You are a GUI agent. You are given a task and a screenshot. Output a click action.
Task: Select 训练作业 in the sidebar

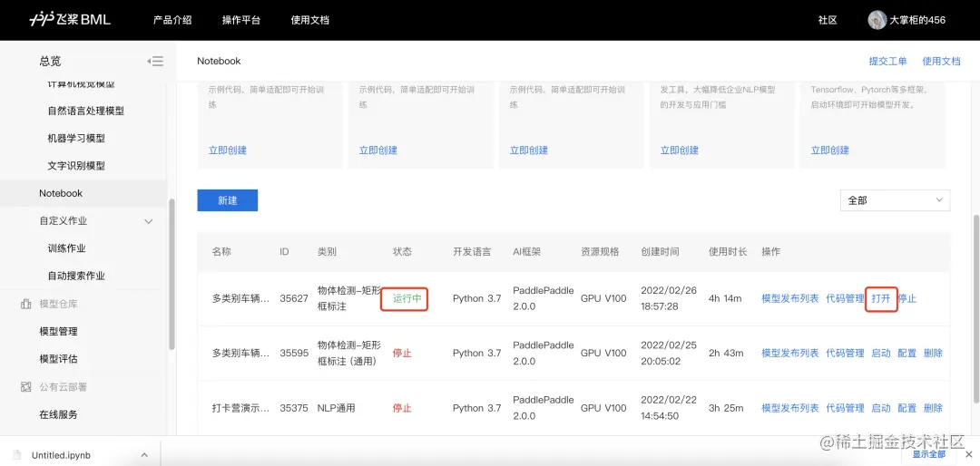66,248
